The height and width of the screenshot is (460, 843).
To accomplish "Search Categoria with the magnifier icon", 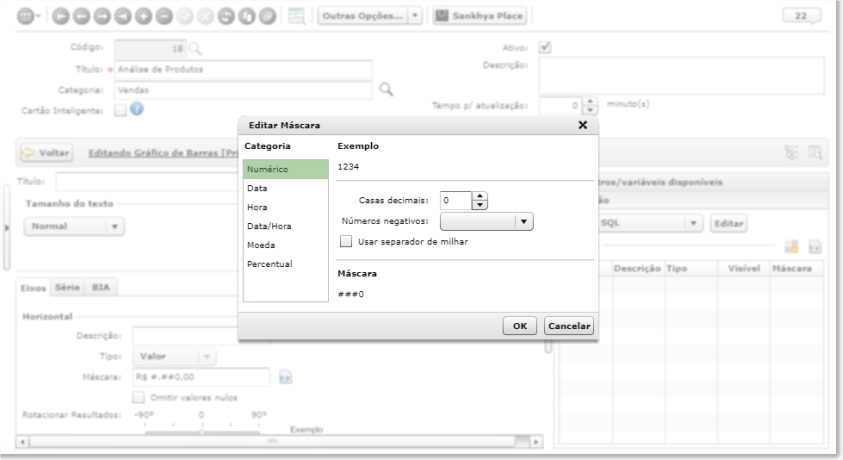I will click(x=386, y=89).
